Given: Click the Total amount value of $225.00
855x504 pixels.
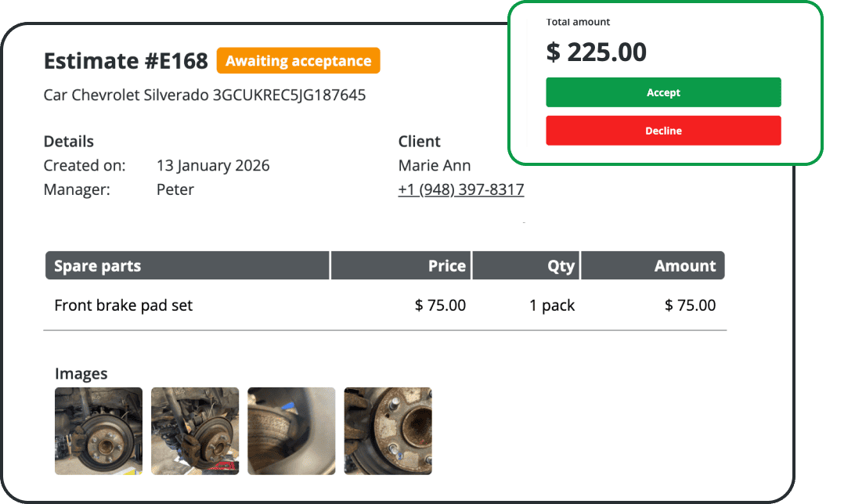Looking at the screenshot, I should tap(596, 52).
